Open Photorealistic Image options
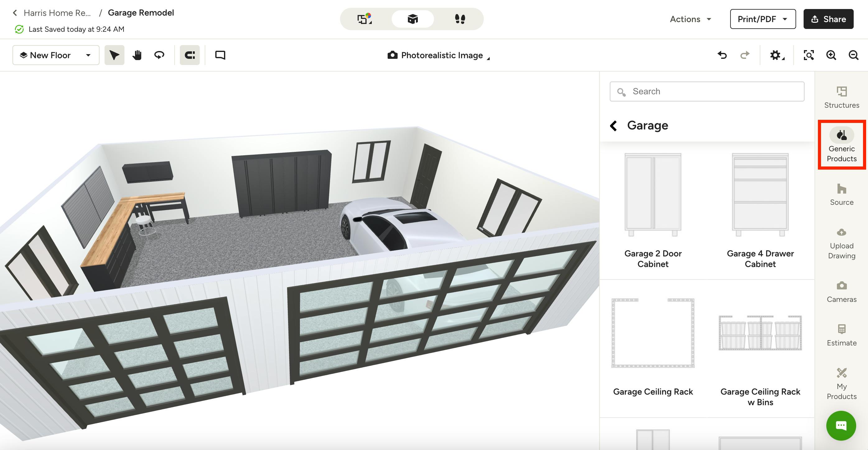The height and width of the screenshot is (450, 868). pyautogui.click(x=438, y=55)
